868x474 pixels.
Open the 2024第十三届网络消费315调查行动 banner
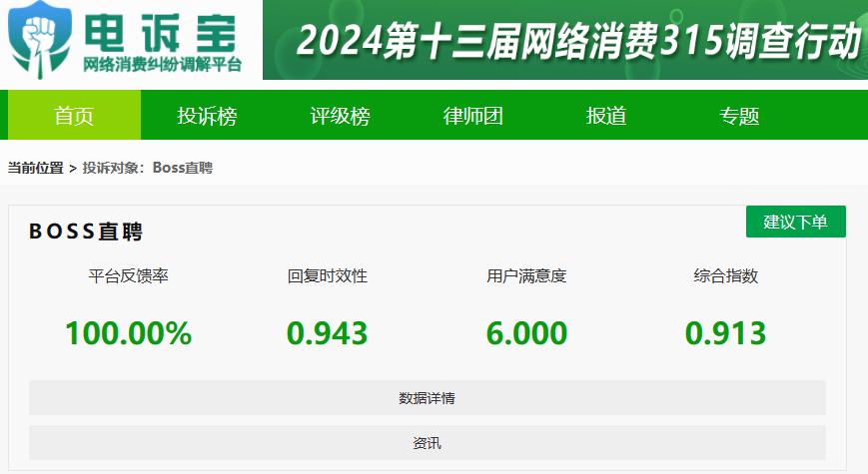(565, 40)
